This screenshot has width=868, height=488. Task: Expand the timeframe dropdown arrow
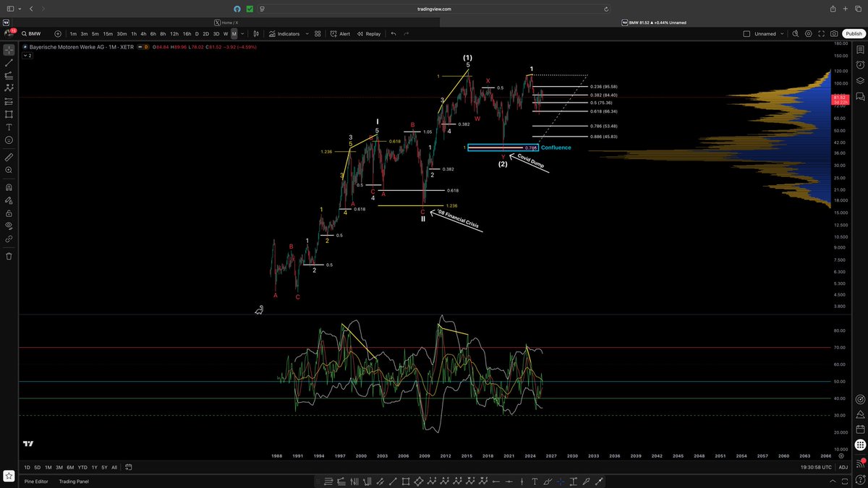coord(242,33)
